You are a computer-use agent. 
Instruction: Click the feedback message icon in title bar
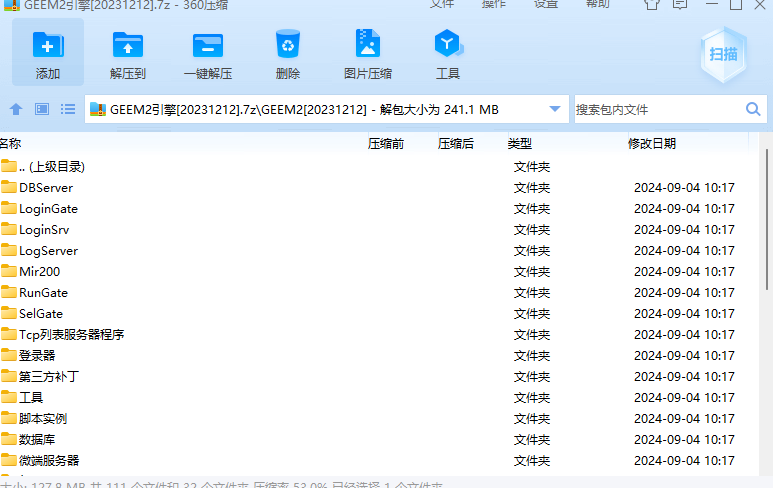pos(680,4)
